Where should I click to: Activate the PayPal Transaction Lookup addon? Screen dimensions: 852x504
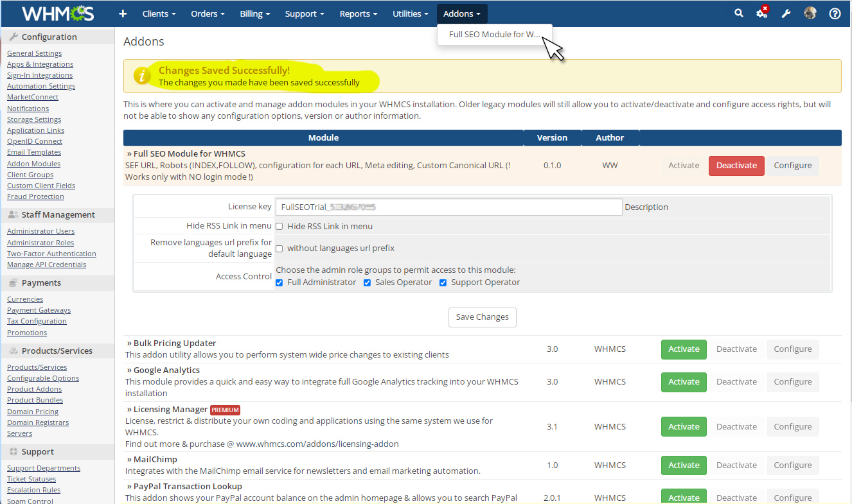point(684,498)
